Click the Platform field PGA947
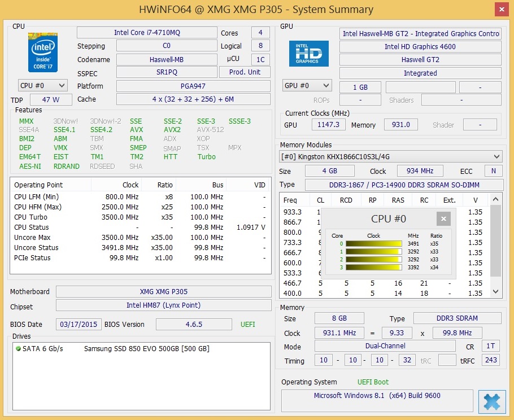 click(193, 86)
